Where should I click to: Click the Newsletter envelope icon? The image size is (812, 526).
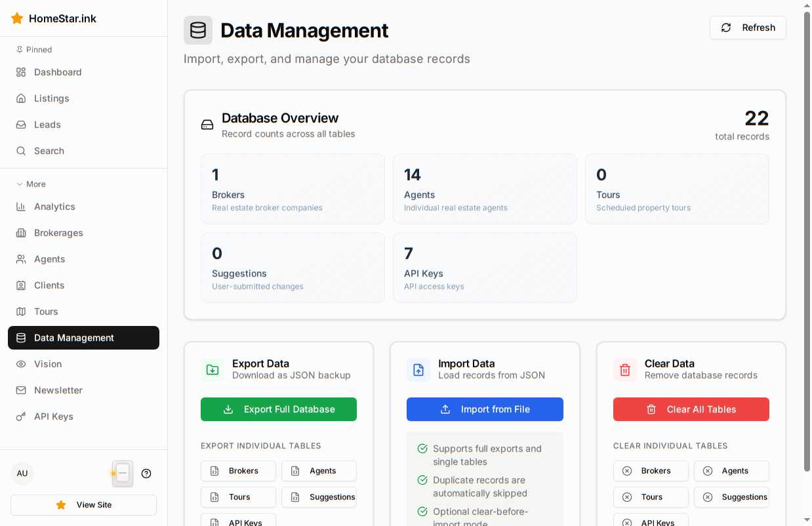coord(20,390)
